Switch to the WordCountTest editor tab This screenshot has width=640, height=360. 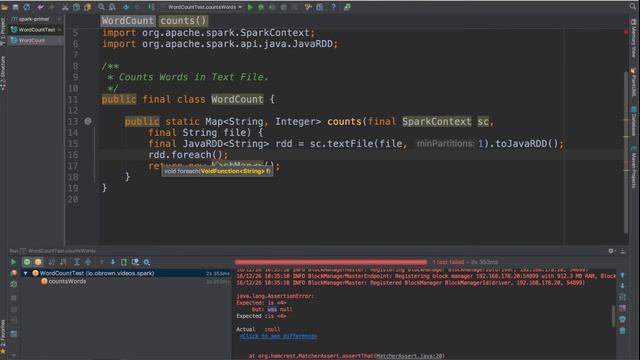click(x=36, y=29)
